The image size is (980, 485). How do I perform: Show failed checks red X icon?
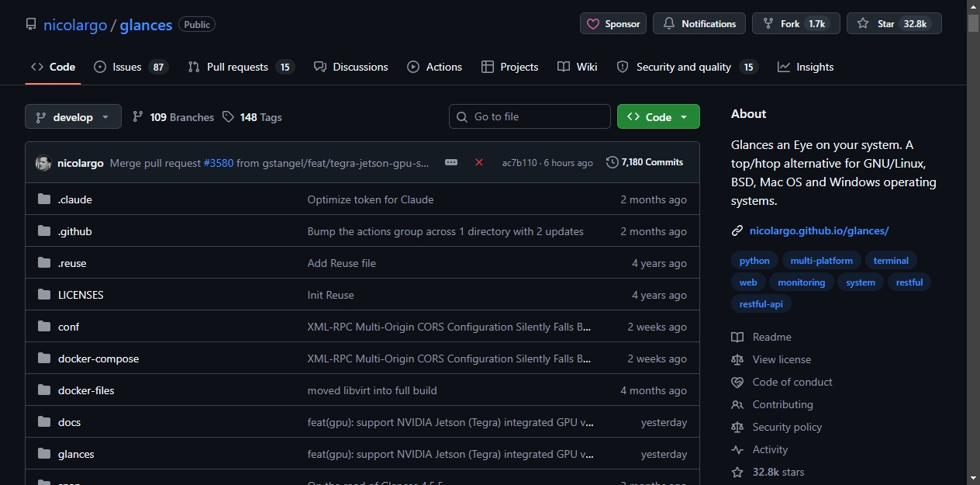coord(479,162)
